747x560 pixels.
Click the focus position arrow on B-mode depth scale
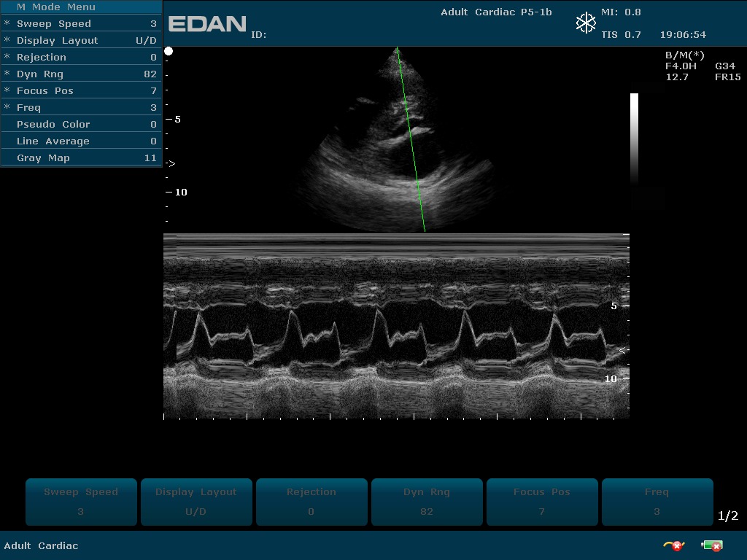pos(171,164)
